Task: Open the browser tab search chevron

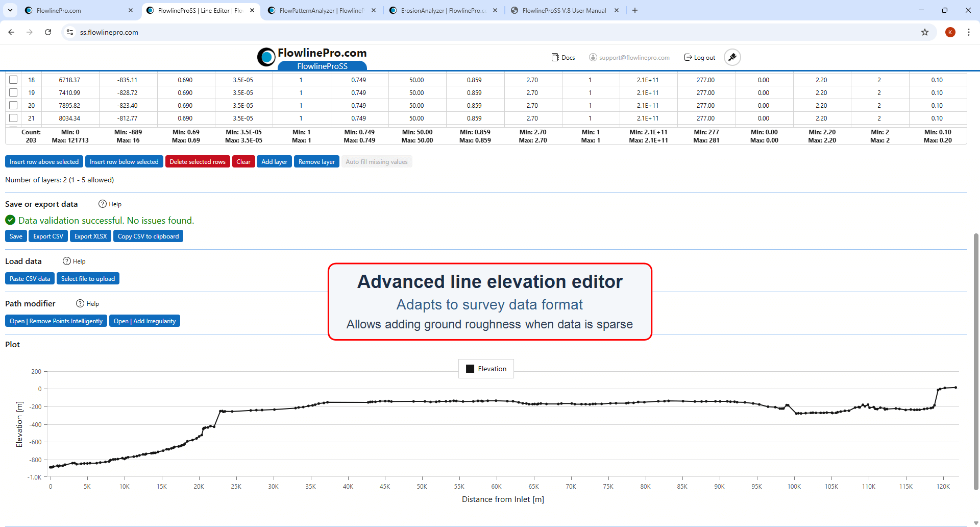Action: point(10,10)
